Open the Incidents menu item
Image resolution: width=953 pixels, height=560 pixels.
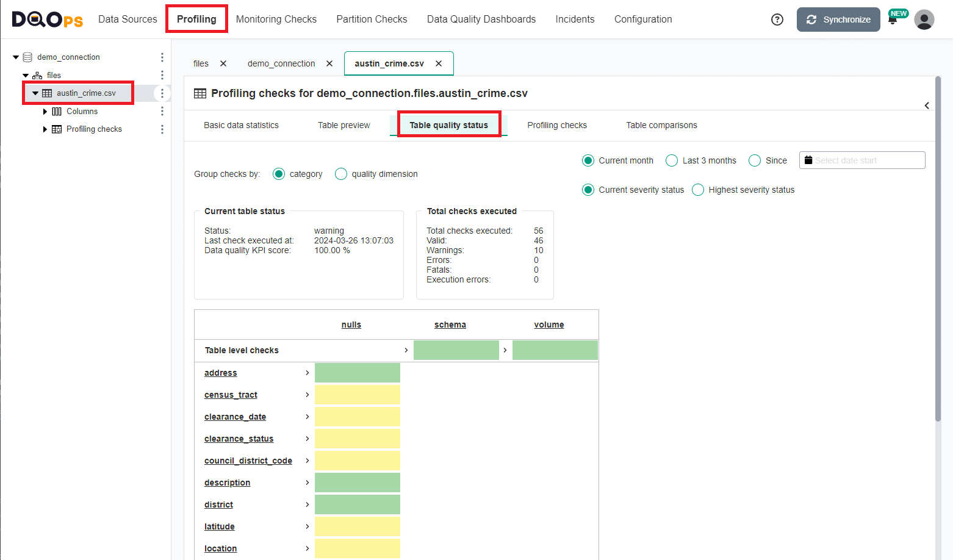coord(574,19)
